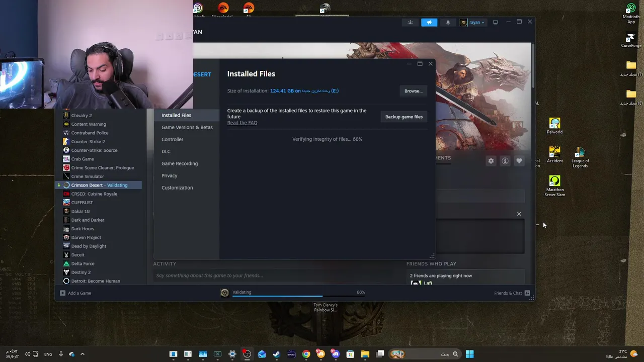Add game to favorites with heart icon
This screenshot has height=362, width=644.
(519, 161)
